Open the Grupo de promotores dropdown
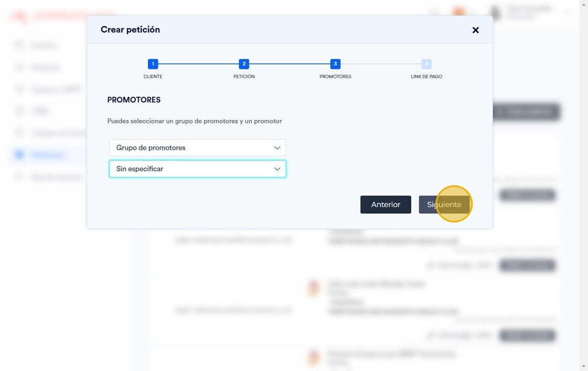 197,148
